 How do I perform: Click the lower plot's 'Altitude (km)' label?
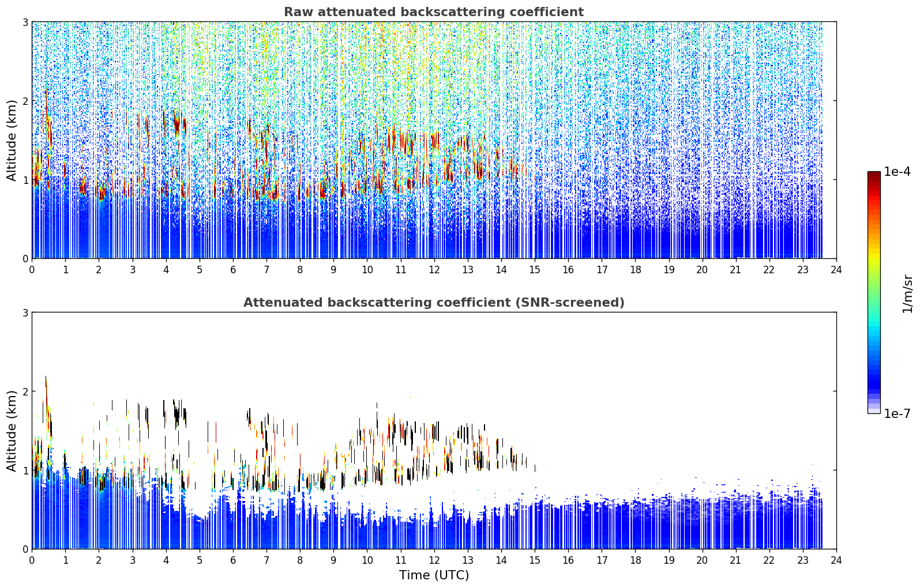pyautogui.click(x=12, y=431)
